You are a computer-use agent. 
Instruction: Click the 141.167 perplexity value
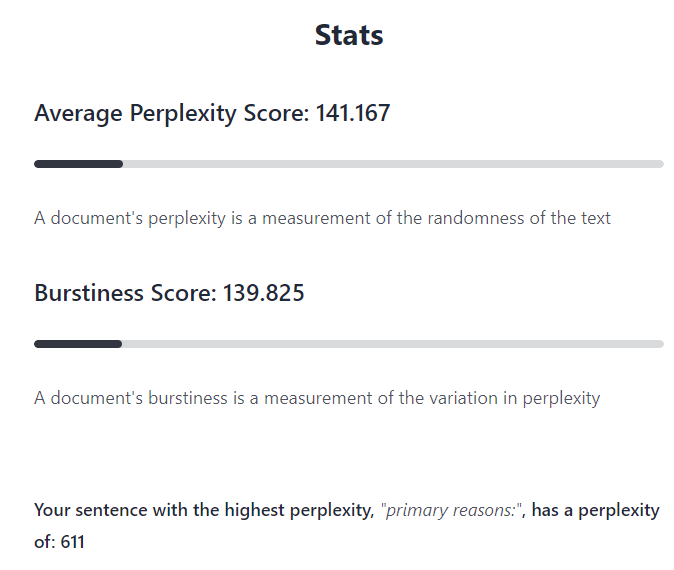353,114
